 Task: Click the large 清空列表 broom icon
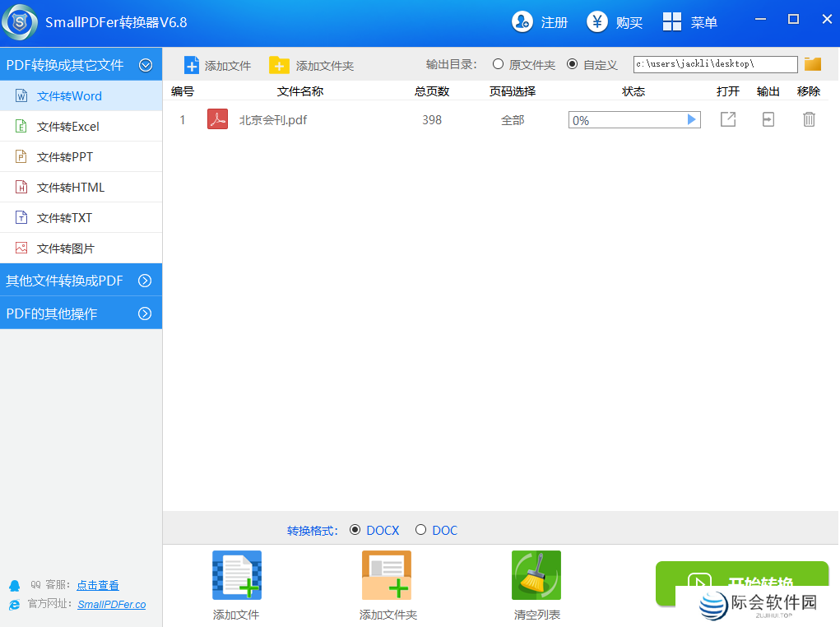pyautogui.click(x=536, y=575)
